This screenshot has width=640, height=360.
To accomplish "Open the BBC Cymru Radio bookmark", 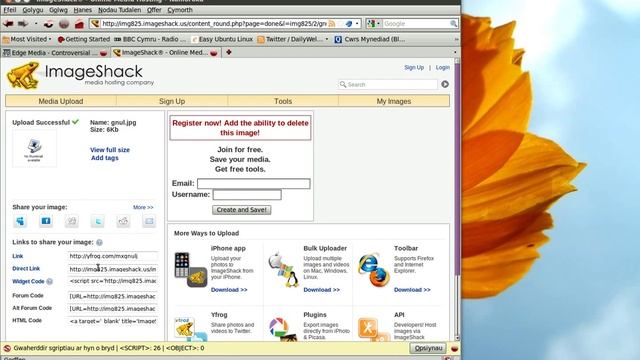I will coord(150,39).
